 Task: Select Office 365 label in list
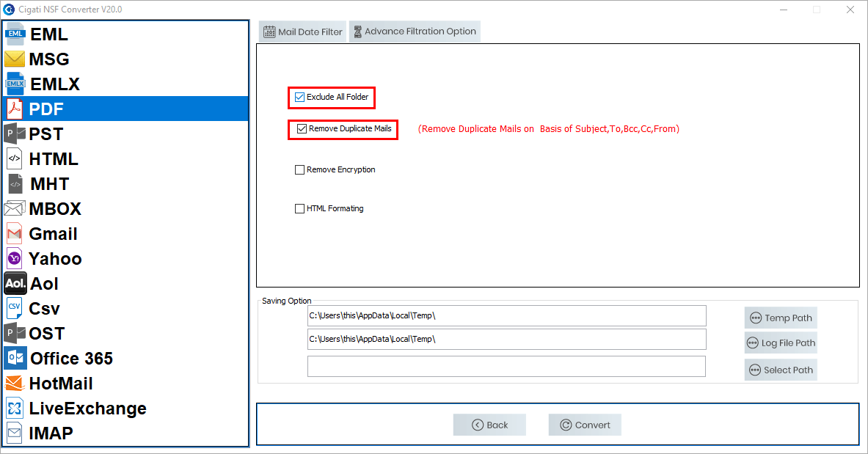click(71, 358)
